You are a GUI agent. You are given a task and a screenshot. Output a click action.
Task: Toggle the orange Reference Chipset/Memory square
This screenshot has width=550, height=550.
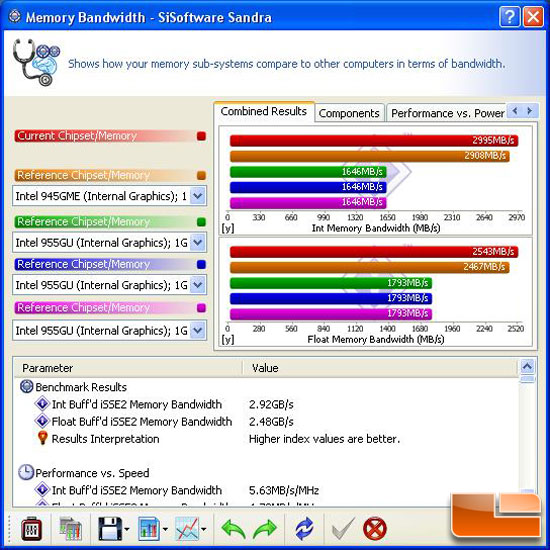point(201,175)
